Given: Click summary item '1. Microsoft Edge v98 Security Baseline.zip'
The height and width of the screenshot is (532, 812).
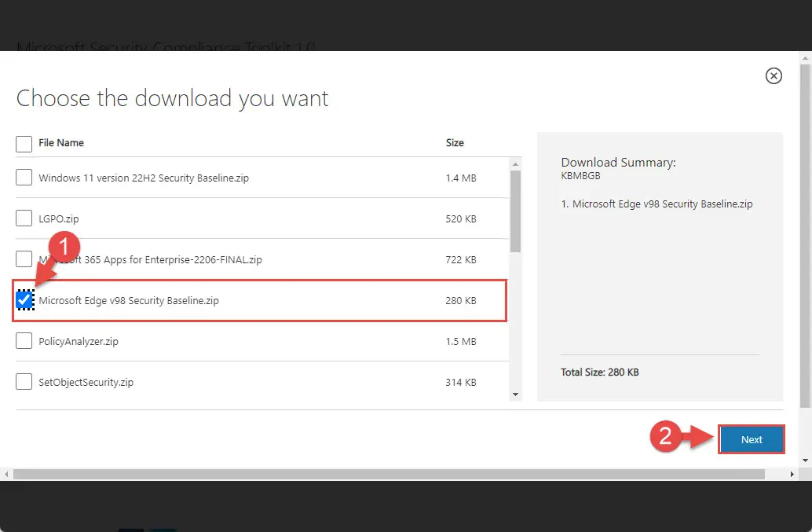Looking at the screenshot, I should [x=657, y=204].
